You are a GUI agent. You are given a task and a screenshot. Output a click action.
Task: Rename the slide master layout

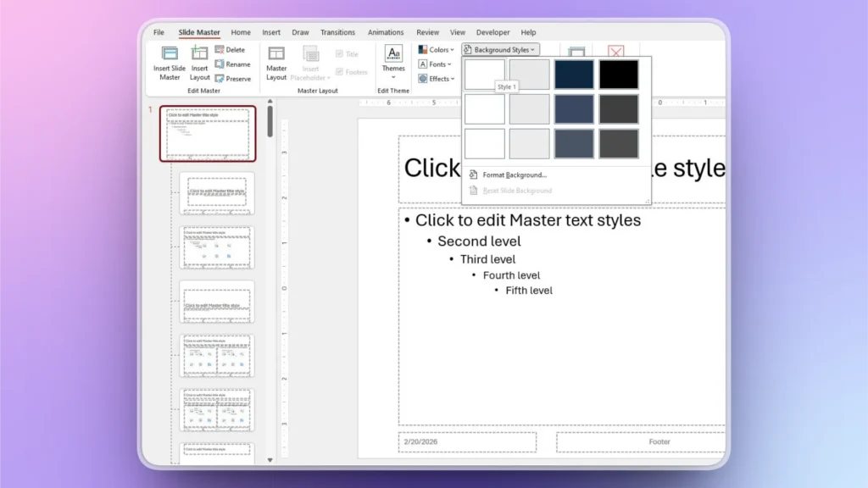pyautogui.click(x=233, y=64)
